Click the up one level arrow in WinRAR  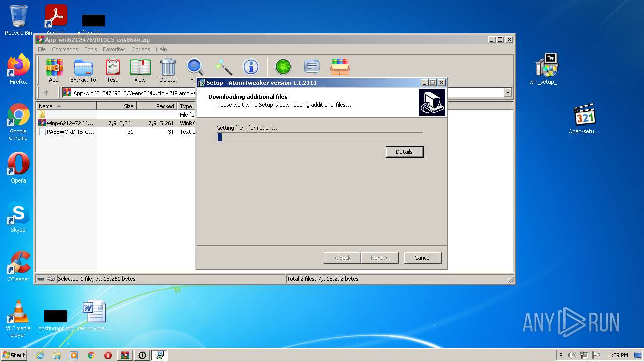tap(46, 93)
